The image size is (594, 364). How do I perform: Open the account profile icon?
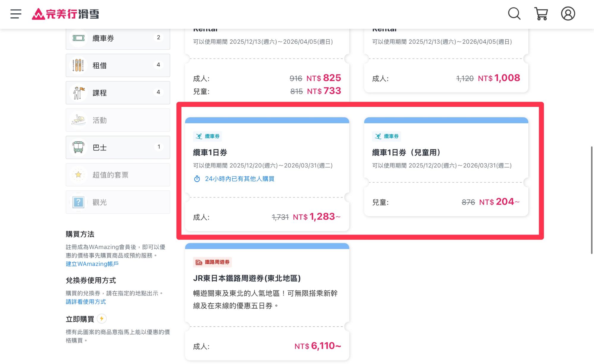(x=568, y=14)
